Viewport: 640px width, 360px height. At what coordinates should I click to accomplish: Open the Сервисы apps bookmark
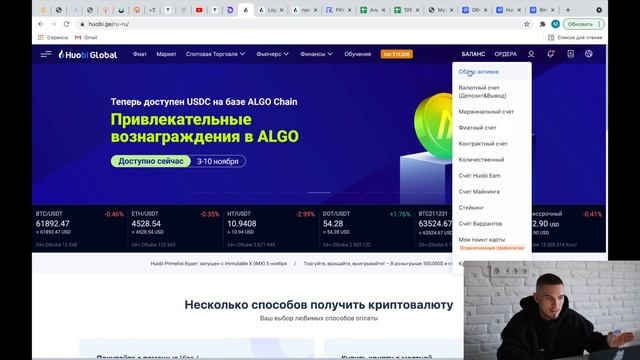pyautogui.click(x=53, y=38)
